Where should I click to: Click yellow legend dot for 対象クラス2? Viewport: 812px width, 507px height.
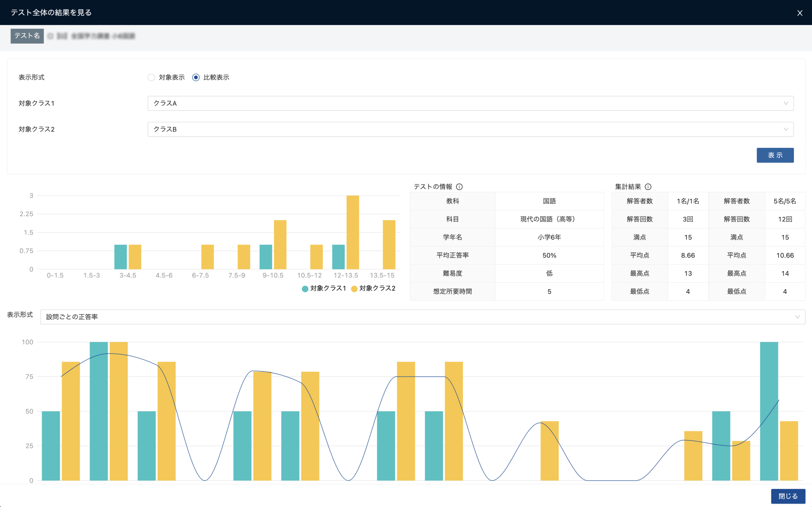(x=354, y=289)
